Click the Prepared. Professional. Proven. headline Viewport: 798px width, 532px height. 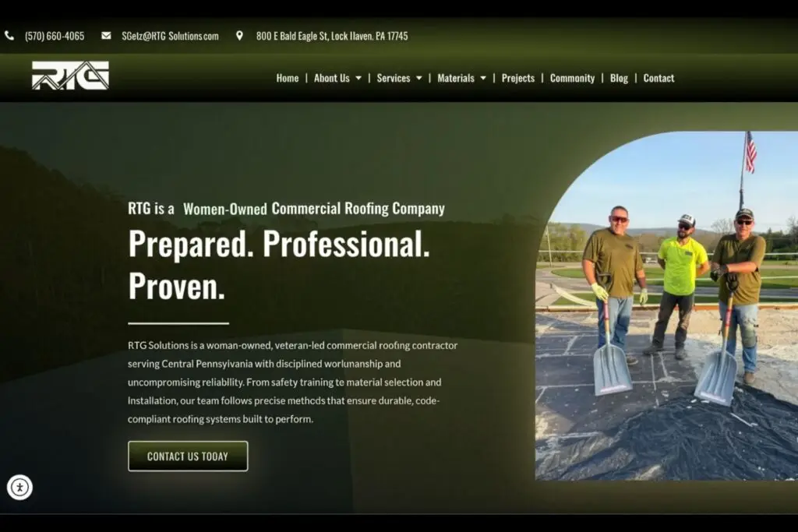click(x=278, y=265)
